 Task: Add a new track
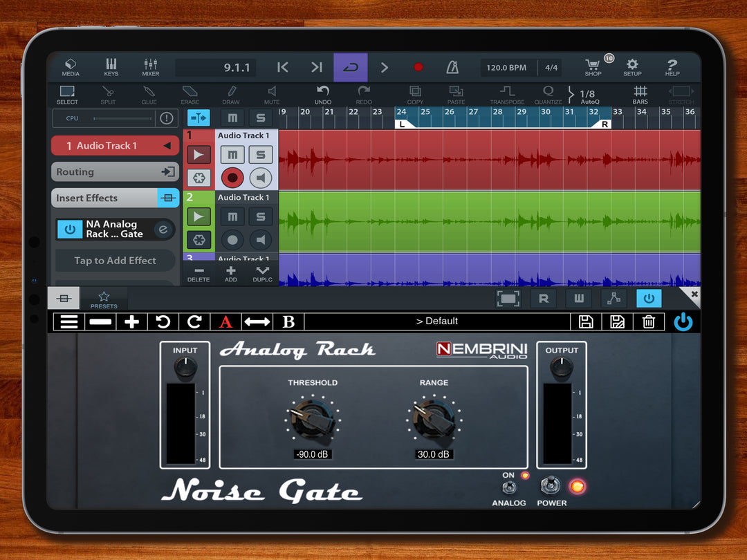pos(230,274)
